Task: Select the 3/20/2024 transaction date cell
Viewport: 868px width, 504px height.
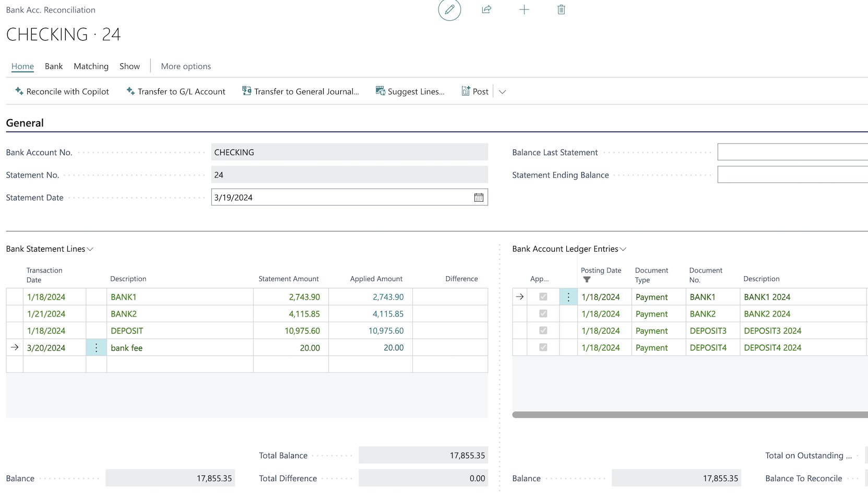Action: click(54, 348)
